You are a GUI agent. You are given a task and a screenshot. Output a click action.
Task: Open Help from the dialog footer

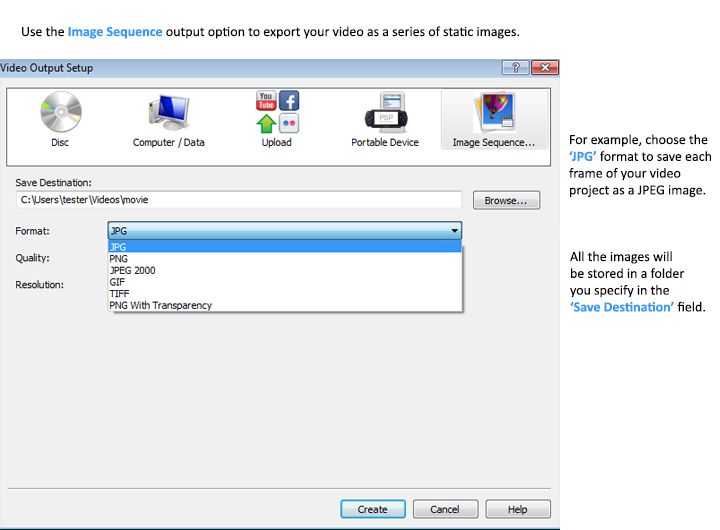coord(517,509)
